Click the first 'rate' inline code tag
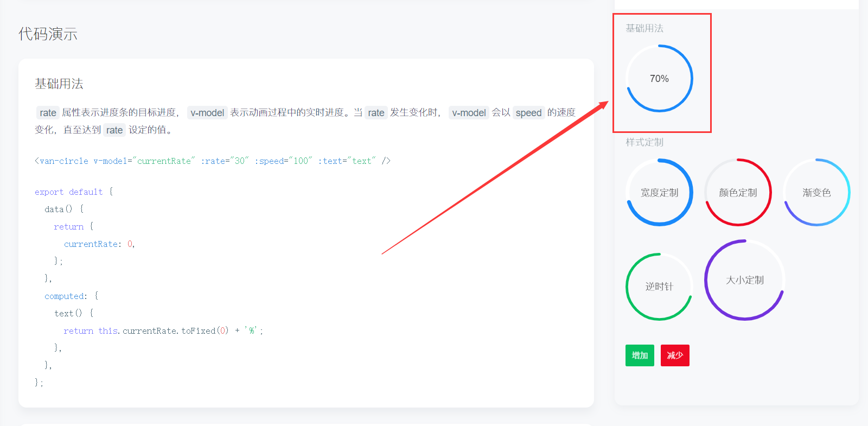The width and height of the screenshot is (868, 426). 48,112
